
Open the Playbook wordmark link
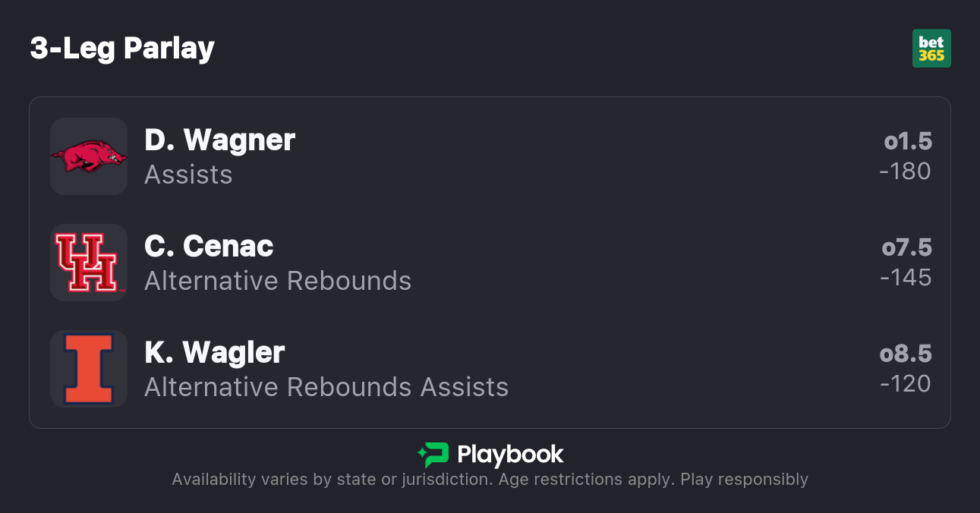point(510,455)
